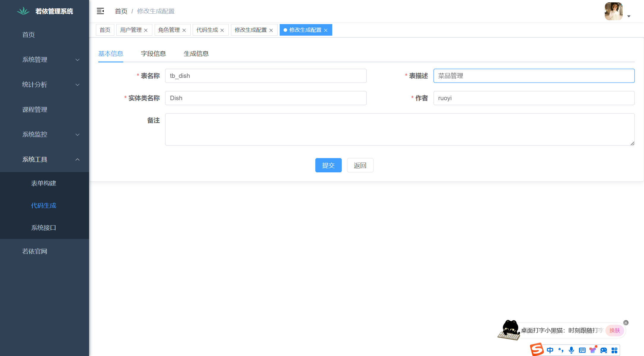644x356 pixels.
Task: Close the 用户管理 tab with its X
Action: [x=146, y=30]
